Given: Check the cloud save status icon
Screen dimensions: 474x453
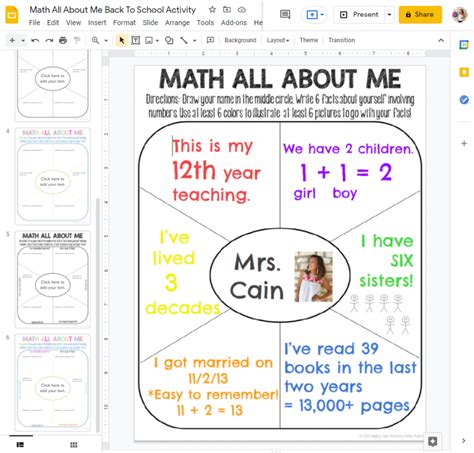Looking at the screenshot, I should [x=242, y=10].
